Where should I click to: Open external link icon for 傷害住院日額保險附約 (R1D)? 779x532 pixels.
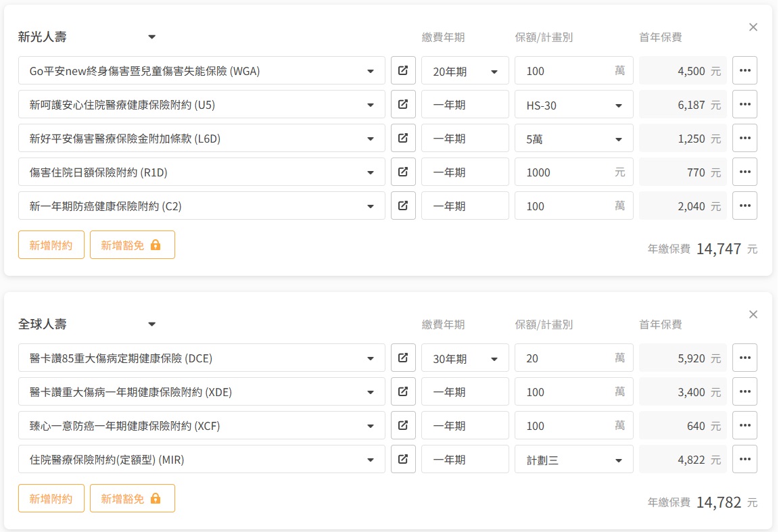[x=403, y=172]
